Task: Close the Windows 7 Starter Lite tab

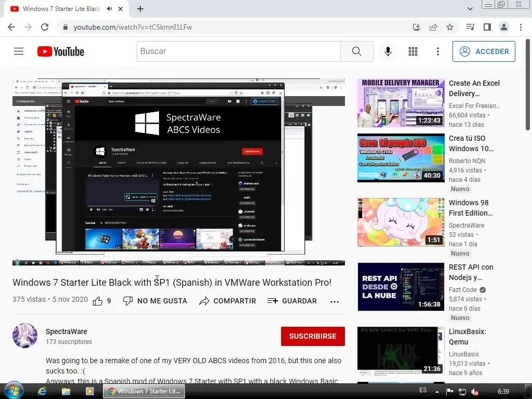Action: point(121,9)
